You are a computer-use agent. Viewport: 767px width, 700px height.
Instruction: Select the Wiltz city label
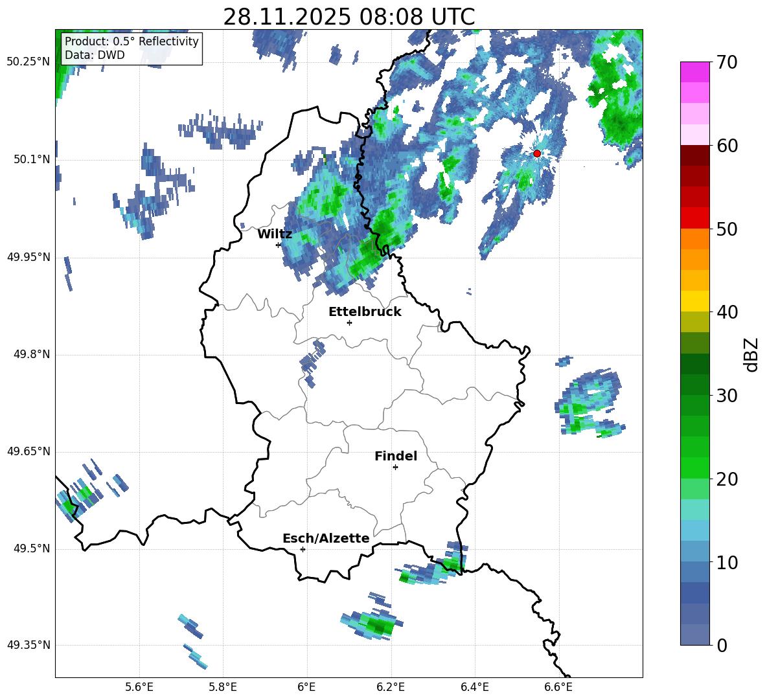275,234
